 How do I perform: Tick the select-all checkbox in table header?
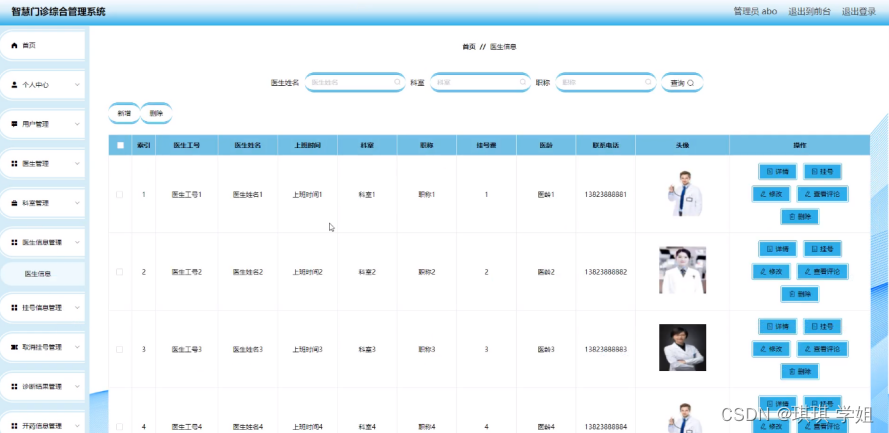[120, 145]
